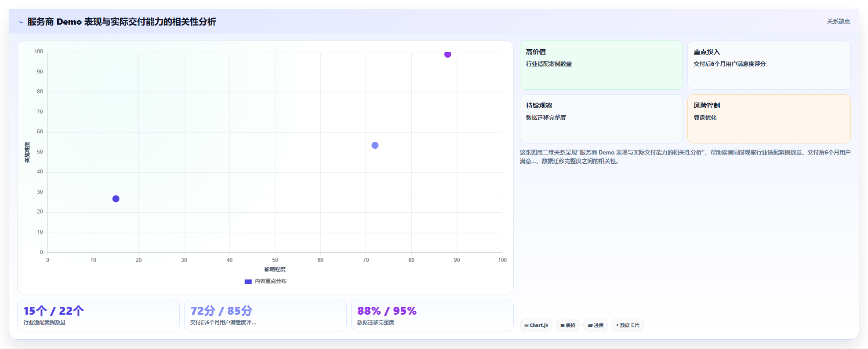Viewport: 868px width, 349px height.
Task: Click the 72分 / 85分 metric card
Action: [x=265, y=315]
